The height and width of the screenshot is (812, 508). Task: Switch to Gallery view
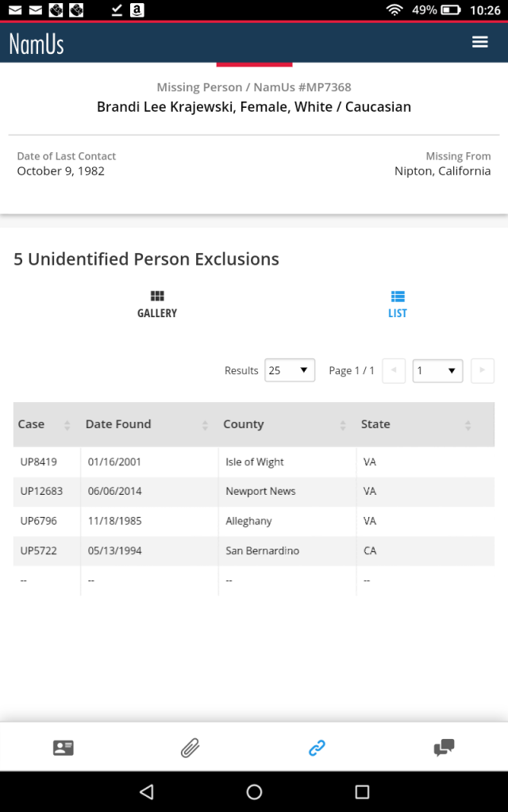(157, 304)
